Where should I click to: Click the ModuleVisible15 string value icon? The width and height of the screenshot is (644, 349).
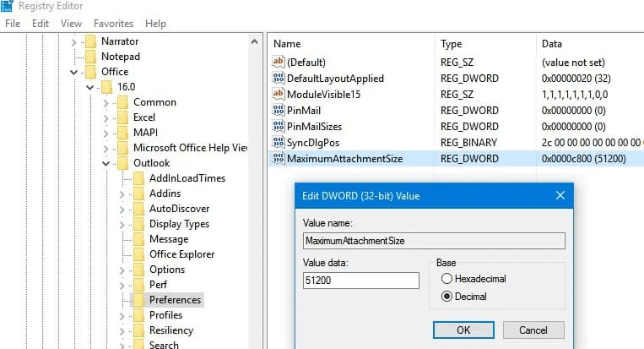[x=279, y=94]
